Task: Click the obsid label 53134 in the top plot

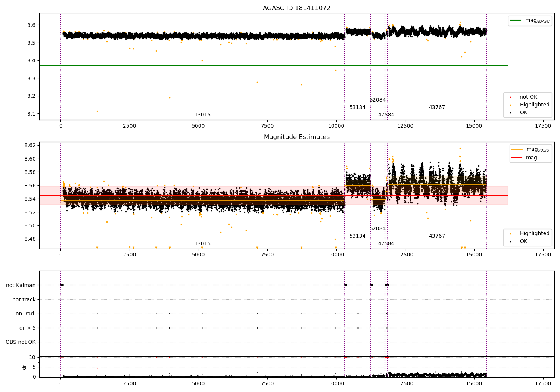Action: click(x=357, y=108)
